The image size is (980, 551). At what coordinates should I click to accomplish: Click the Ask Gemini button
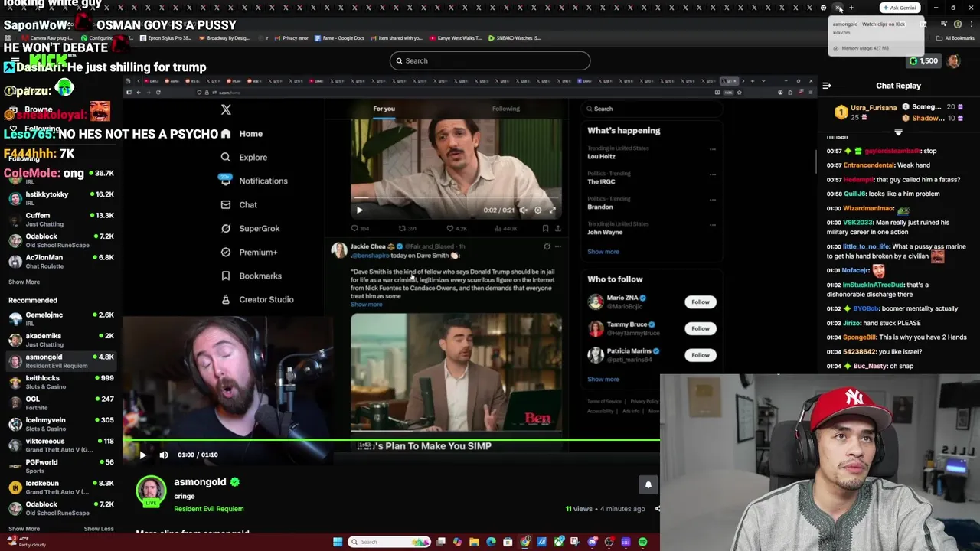click(900, 8)
